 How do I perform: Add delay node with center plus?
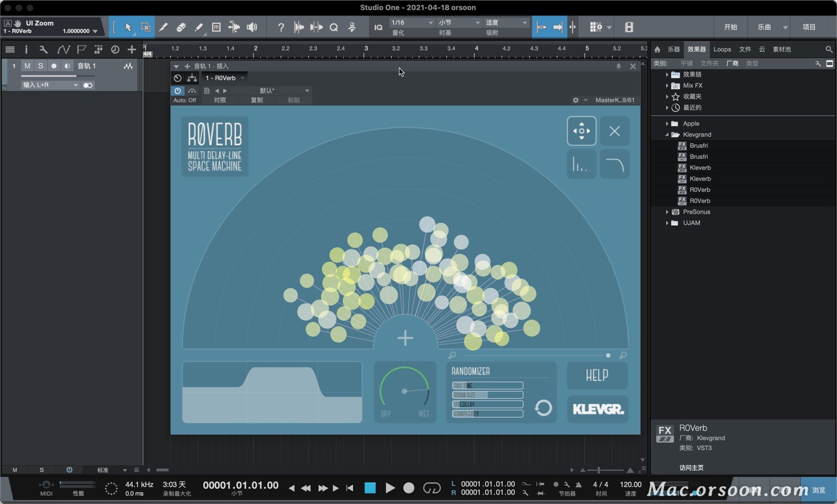(x=405, y=338)
